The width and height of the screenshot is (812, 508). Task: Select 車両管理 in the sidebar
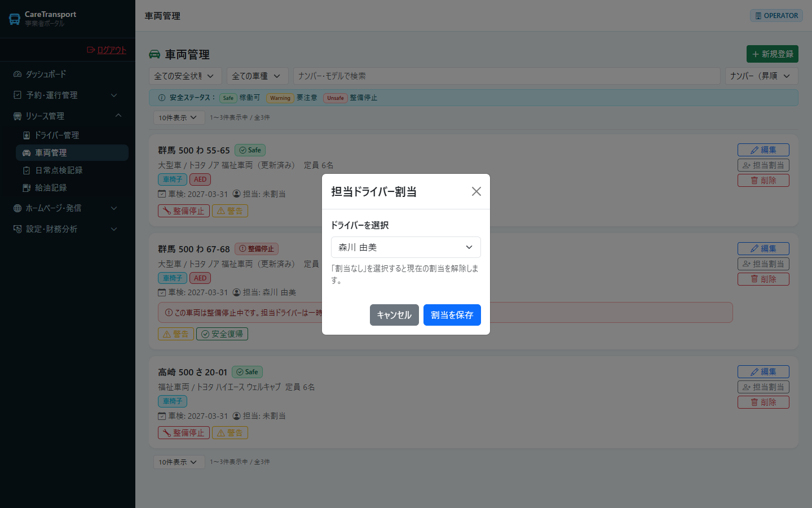coord(72,152)
